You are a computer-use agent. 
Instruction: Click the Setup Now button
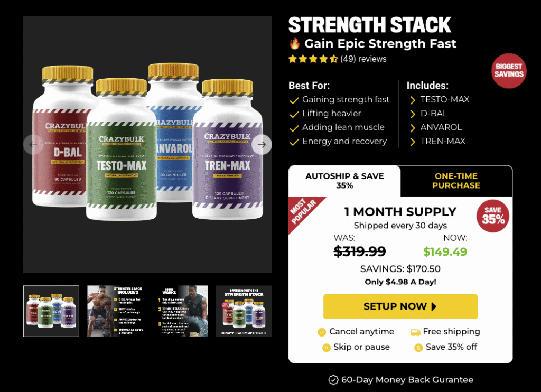click(400, 306)
